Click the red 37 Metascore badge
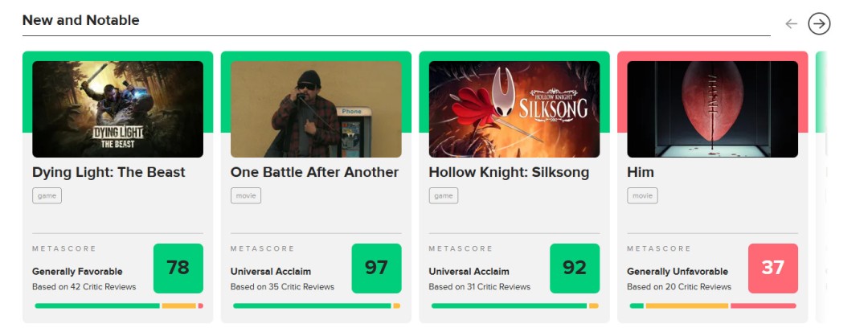 pos(772,268)
